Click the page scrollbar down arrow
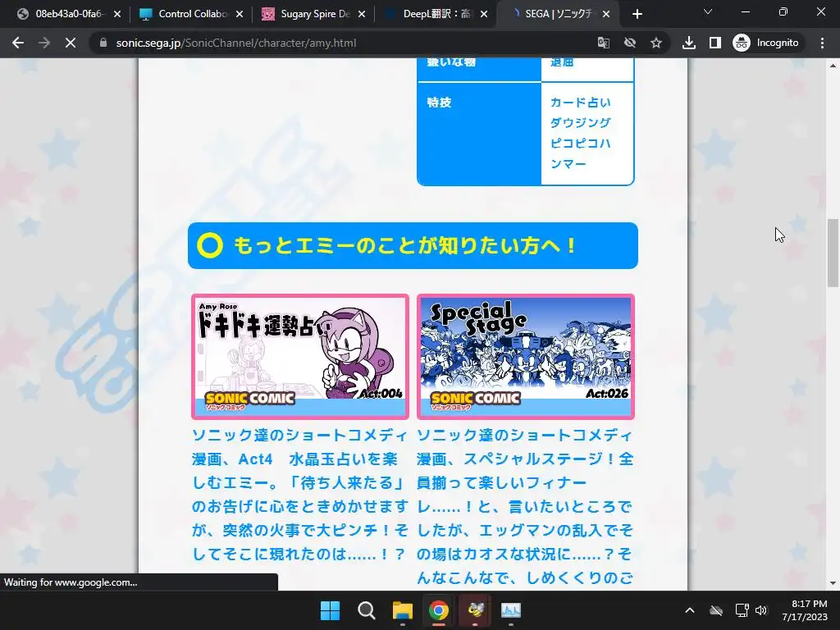The image size is (840, 630). coord(833,583)
